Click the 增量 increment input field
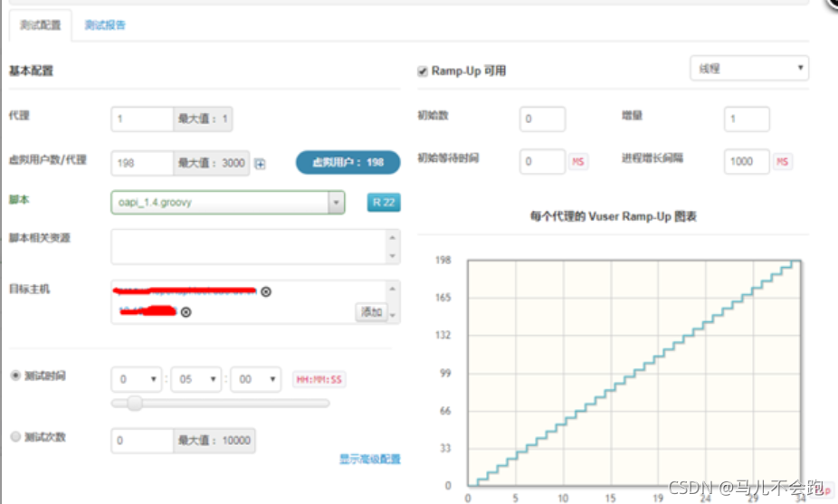838x504 pixels. (747, 119)
